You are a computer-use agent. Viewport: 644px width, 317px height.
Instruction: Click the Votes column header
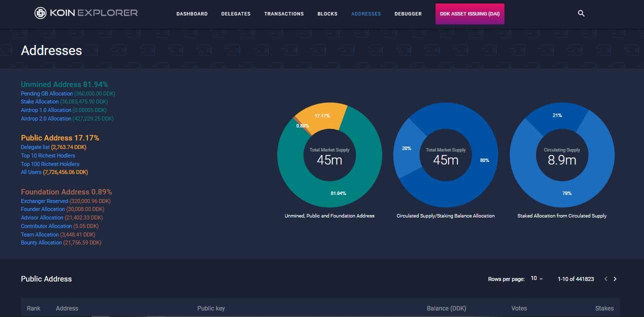pyautogui.click(x=519, y=308)
